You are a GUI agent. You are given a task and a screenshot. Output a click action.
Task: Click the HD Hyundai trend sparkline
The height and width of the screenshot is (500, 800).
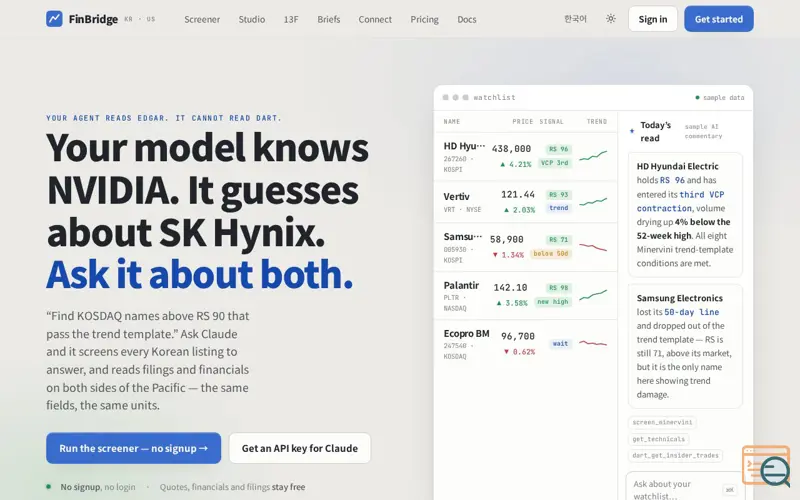pos(593,156)
